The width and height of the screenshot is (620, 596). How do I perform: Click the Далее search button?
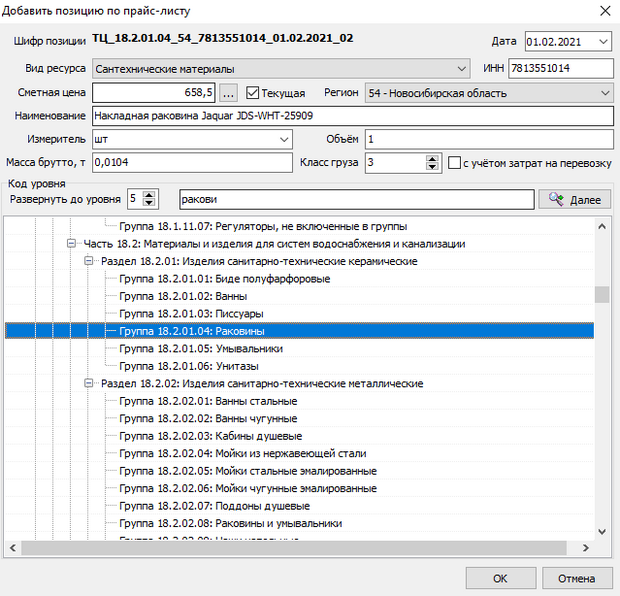575,199
